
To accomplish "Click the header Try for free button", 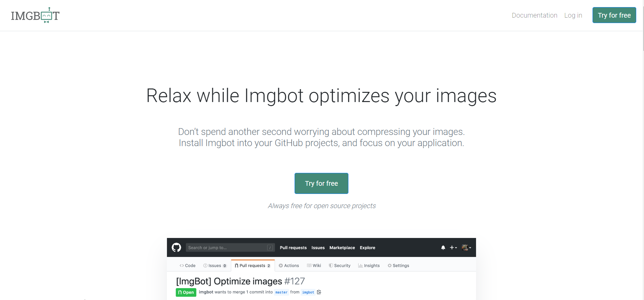I will (x=614, y=15).
